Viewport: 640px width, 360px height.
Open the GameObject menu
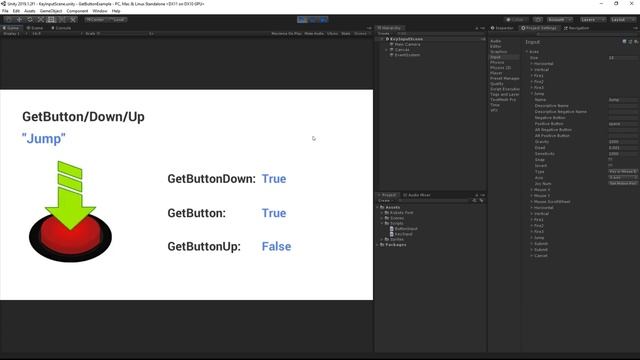click(x=51, y=11)
